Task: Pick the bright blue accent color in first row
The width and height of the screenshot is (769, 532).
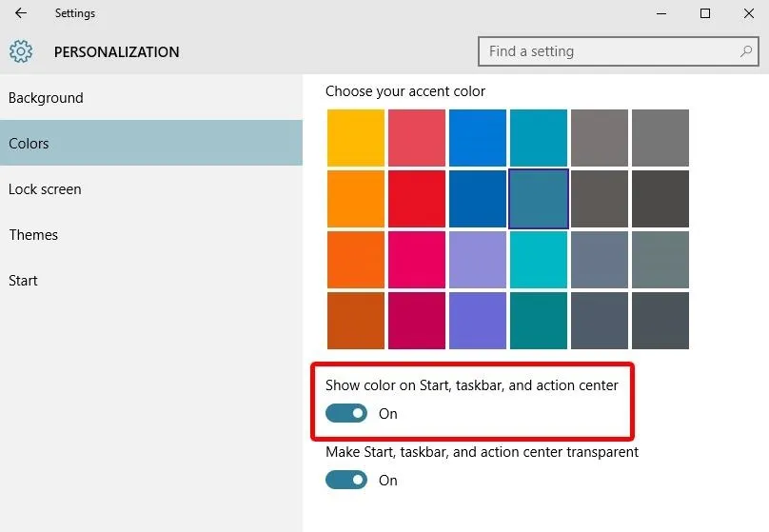Action: 478,138
